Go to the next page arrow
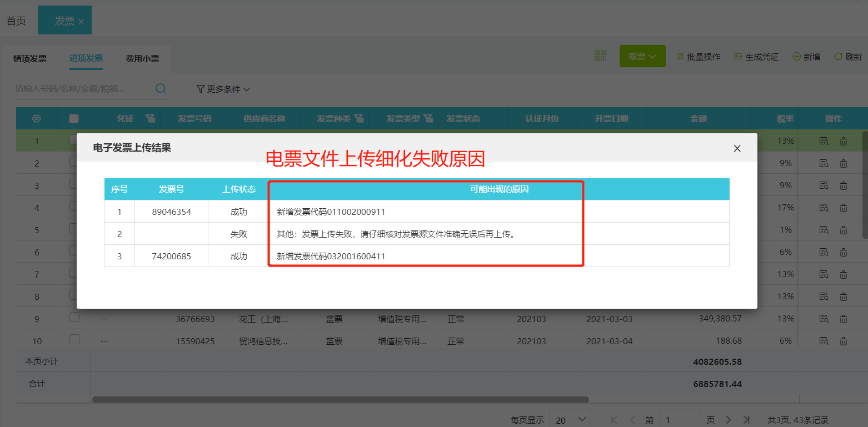Screen dimensions: 868x427 point(729,420)
